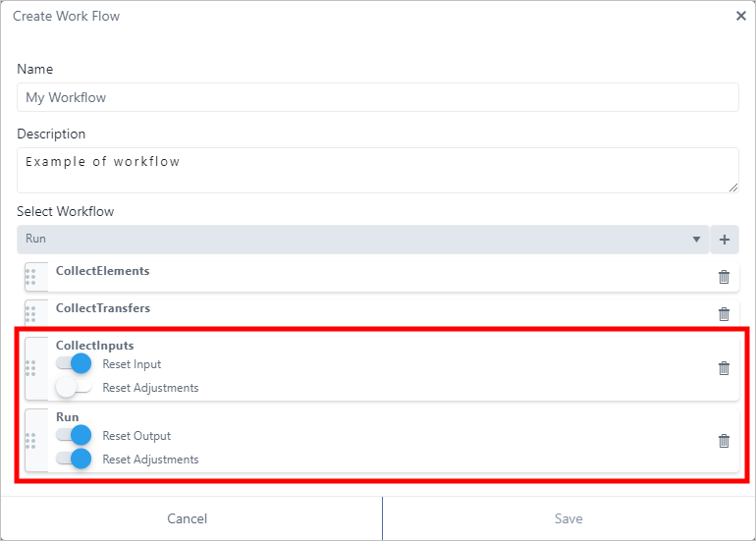The width and height of the screenshot is (756, 541).
Task: Click the drag handle of CollectTransfers
Action: 30,314
